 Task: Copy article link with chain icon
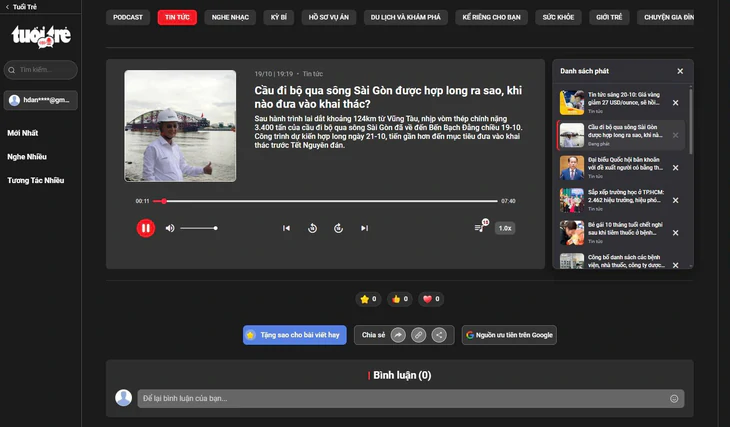(x=419, y=335)
